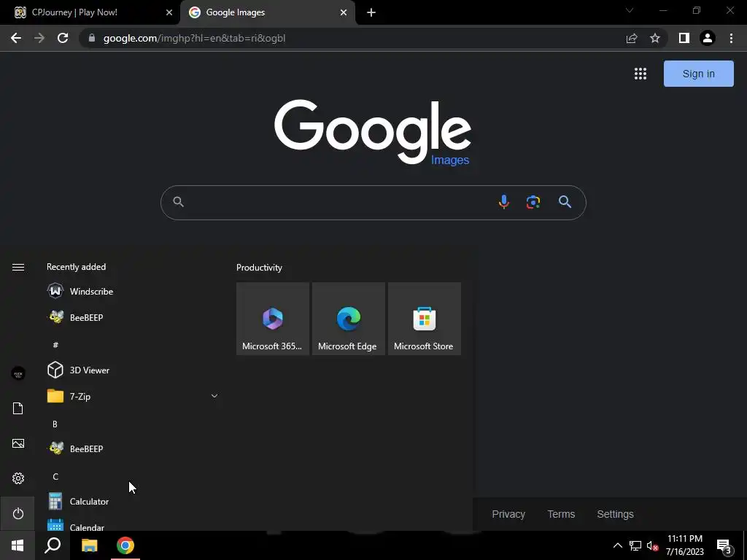This screenshot has width=747, height=560.
Task: Open the Start menu Power options
Action: point(18,513)
